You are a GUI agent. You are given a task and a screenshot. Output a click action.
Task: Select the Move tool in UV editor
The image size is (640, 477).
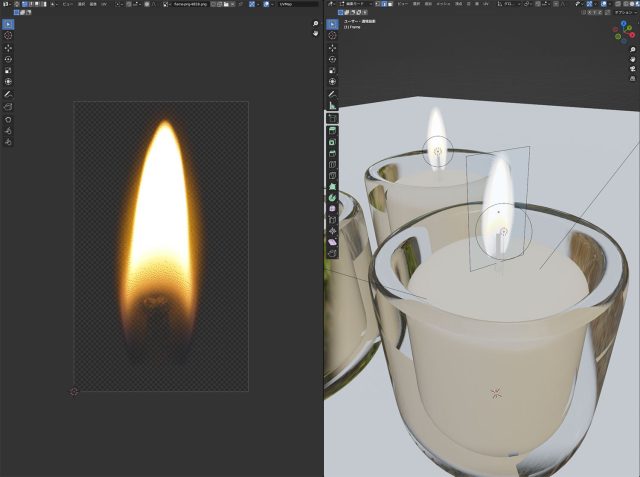8,48
